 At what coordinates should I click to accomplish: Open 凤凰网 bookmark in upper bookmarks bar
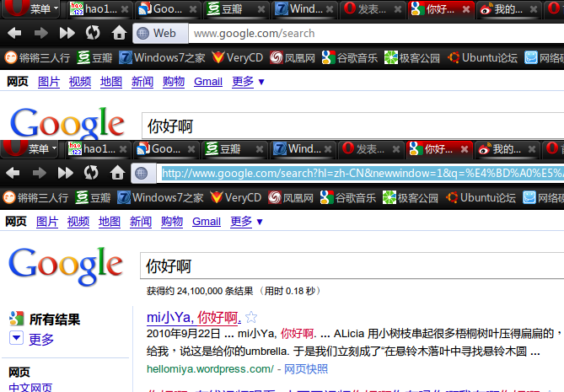(x=293, y=57)
